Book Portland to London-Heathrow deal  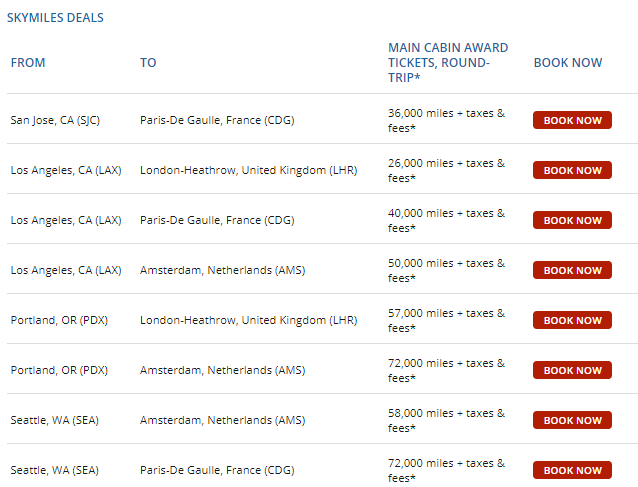572,320
